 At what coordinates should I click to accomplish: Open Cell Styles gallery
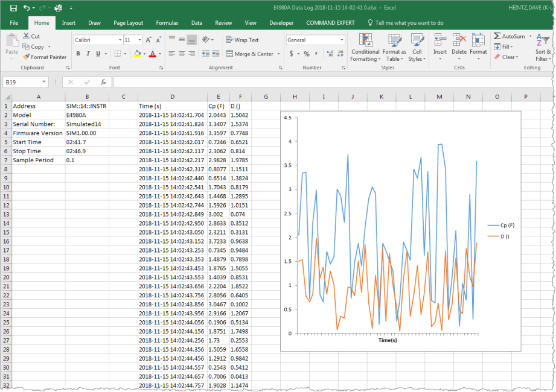click(417, 48)
